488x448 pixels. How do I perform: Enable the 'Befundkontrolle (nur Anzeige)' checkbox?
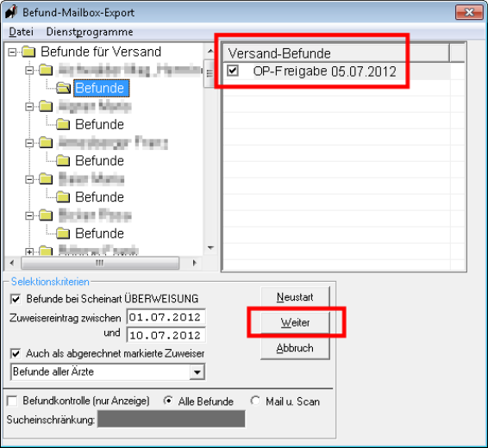(12, 401)
